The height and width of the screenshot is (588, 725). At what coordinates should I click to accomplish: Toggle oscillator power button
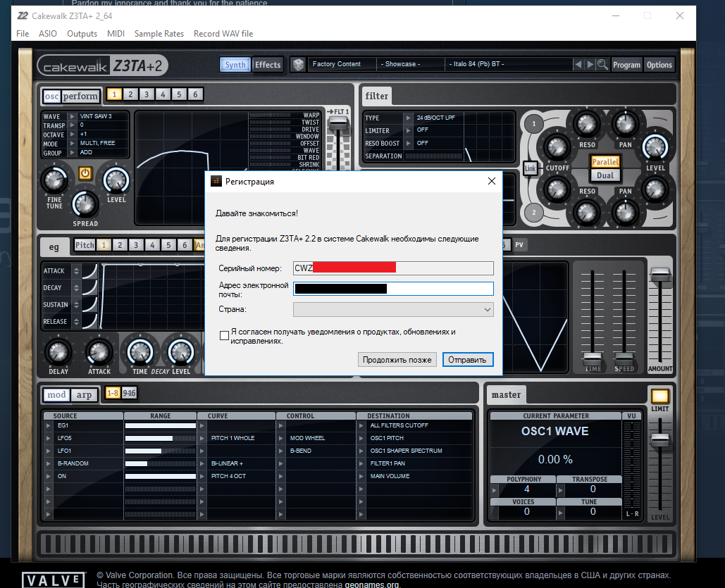point(85,173)
